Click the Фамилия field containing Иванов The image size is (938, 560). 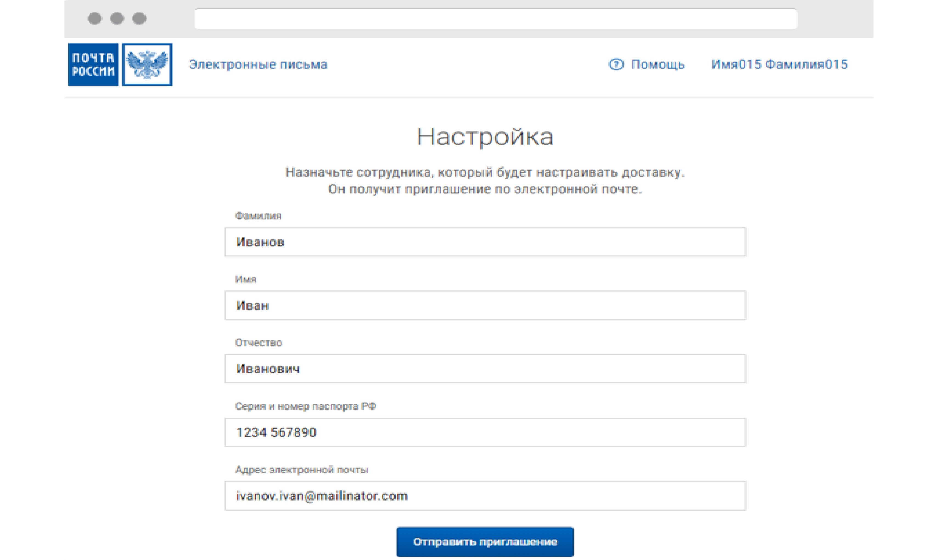485,242
